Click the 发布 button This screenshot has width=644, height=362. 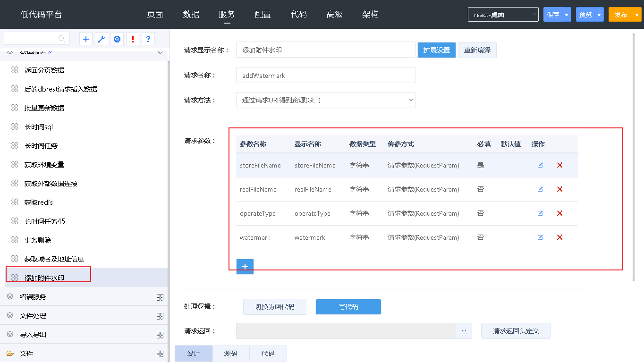point(621,15)
